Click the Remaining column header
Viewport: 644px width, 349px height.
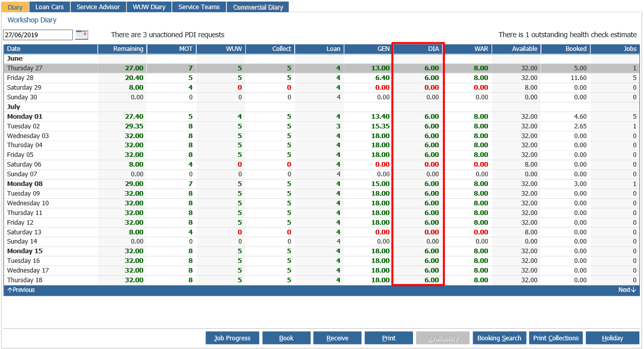(x=122, y=49)
